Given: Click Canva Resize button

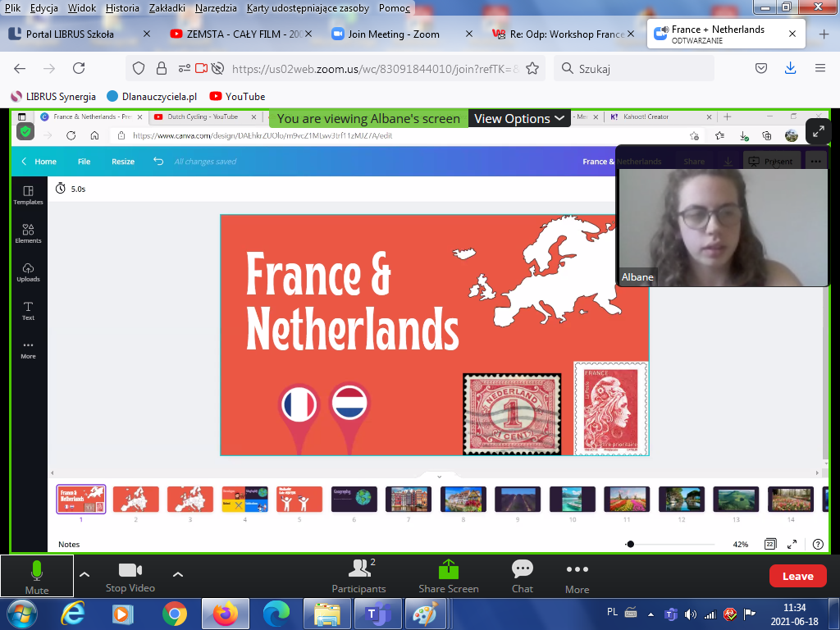Looking at the screenshot, I should click(x=123, y=162).
